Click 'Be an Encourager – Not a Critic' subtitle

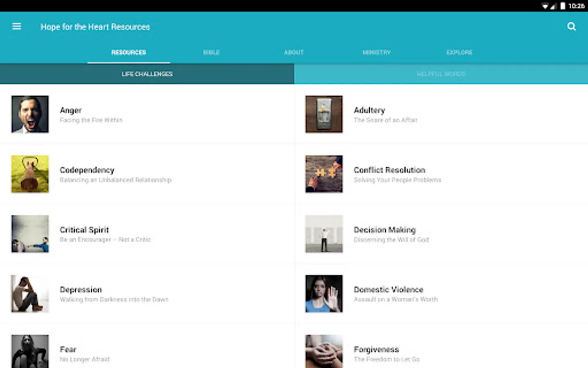pyautogui.click(x=105, y=240)
